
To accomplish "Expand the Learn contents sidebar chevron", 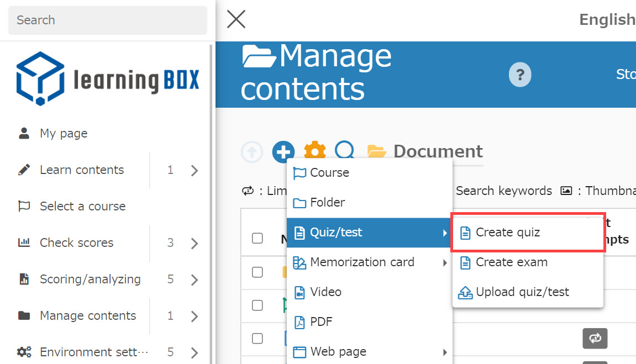I will point(194,170).
